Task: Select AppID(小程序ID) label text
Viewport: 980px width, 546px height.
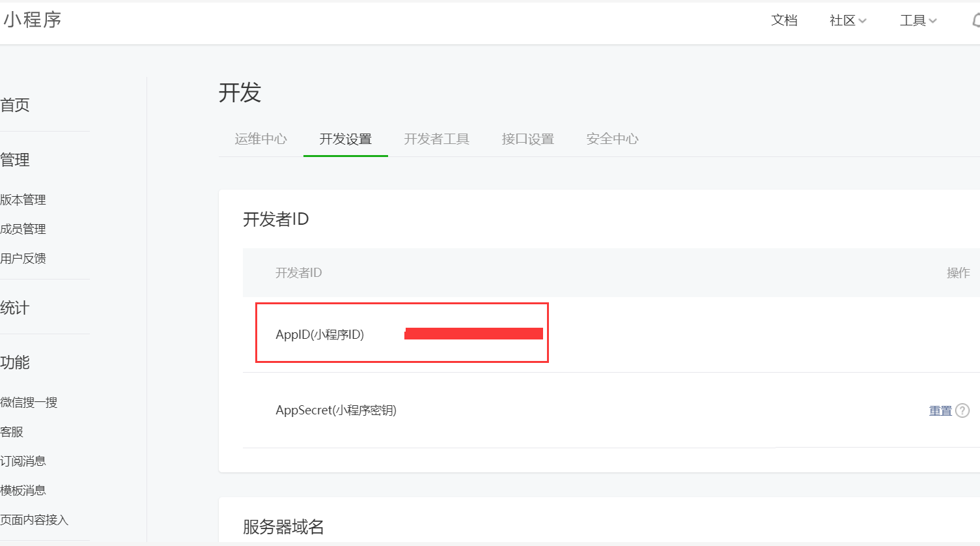Action: click(320, 334)
